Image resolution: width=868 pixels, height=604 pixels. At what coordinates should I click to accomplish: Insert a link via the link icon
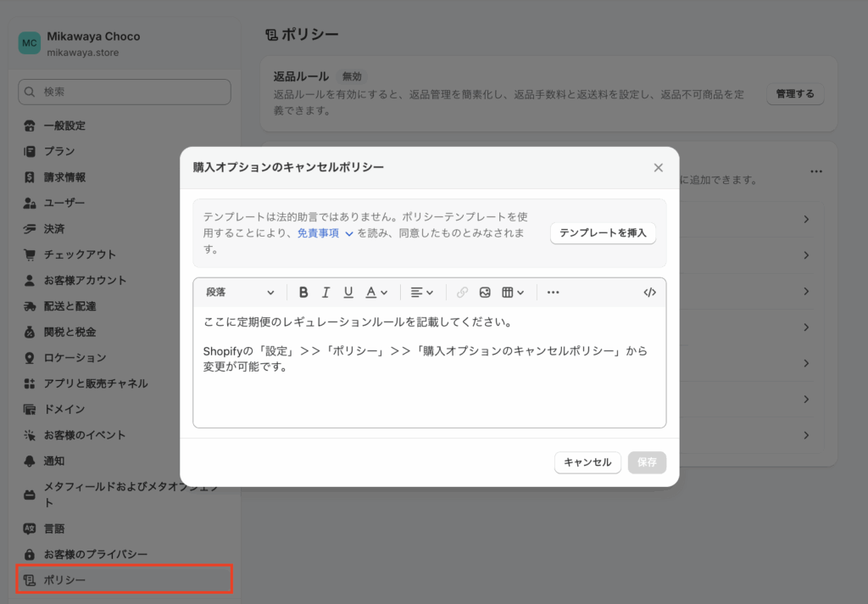[462, 292]
